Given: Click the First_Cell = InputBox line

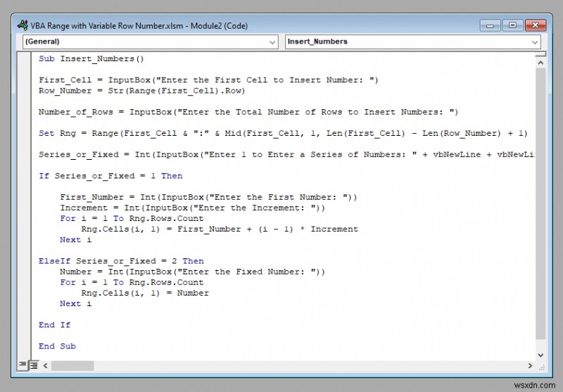Looking at the screenshot, I should click(x=208, y=80).
